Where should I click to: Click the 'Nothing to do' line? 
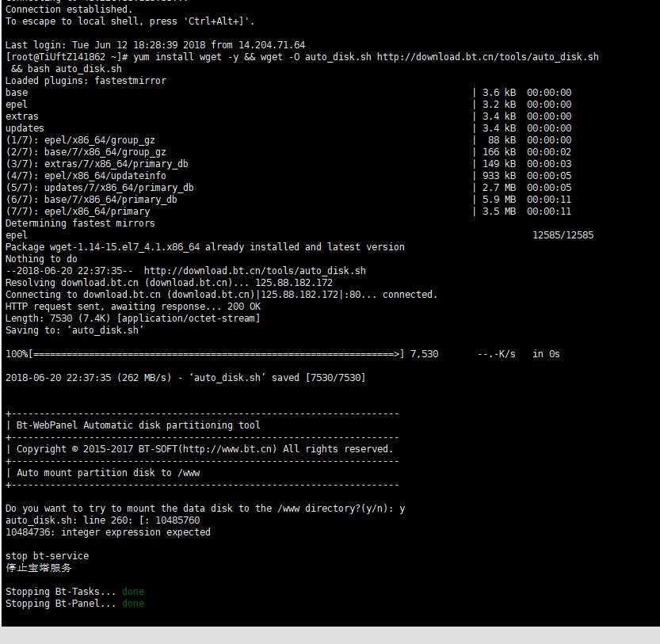41,258
